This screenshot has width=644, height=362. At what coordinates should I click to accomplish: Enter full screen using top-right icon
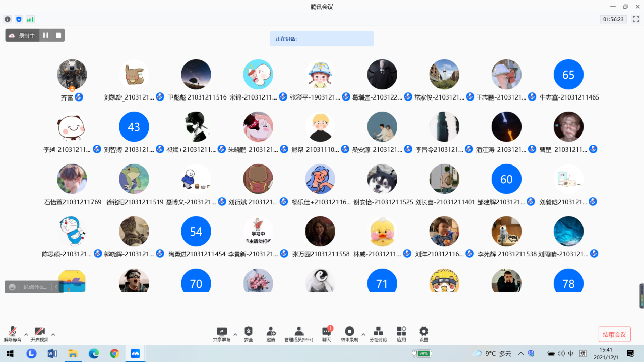tap(635, 19)
